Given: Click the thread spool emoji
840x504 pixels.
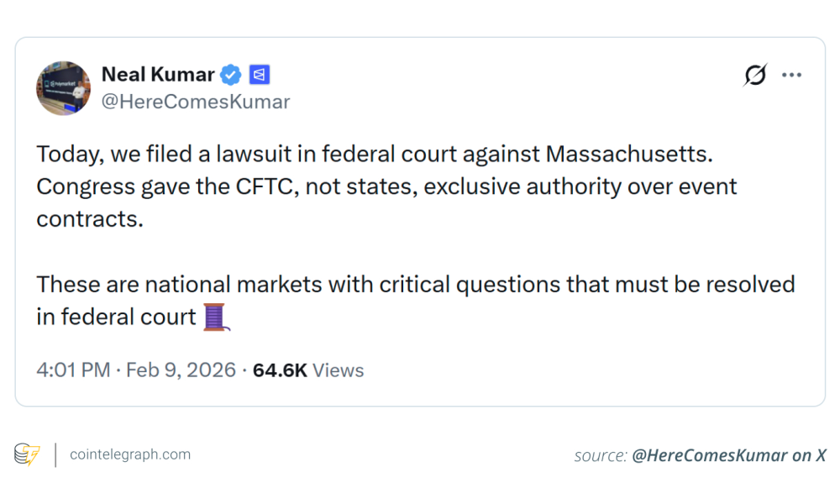Looking at the screenshot, I should pyautogui.click(x=216, y=317).
